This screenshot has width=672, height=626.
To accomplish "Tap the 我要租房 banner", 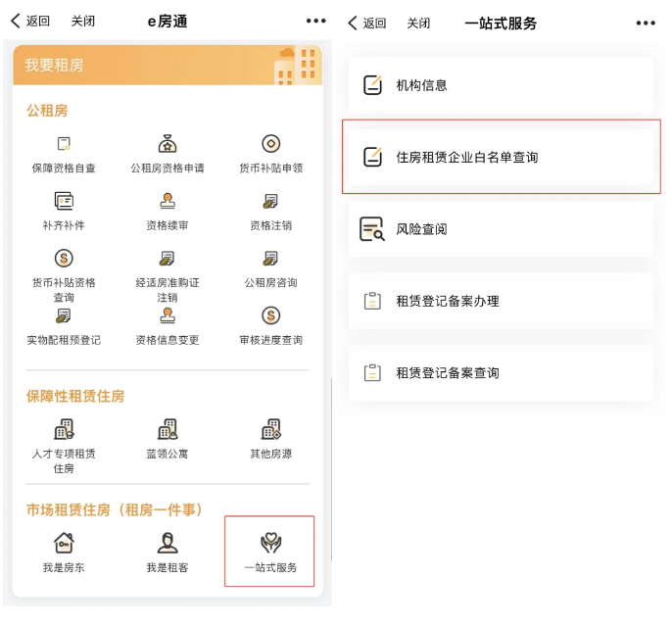I will [168, 65].
